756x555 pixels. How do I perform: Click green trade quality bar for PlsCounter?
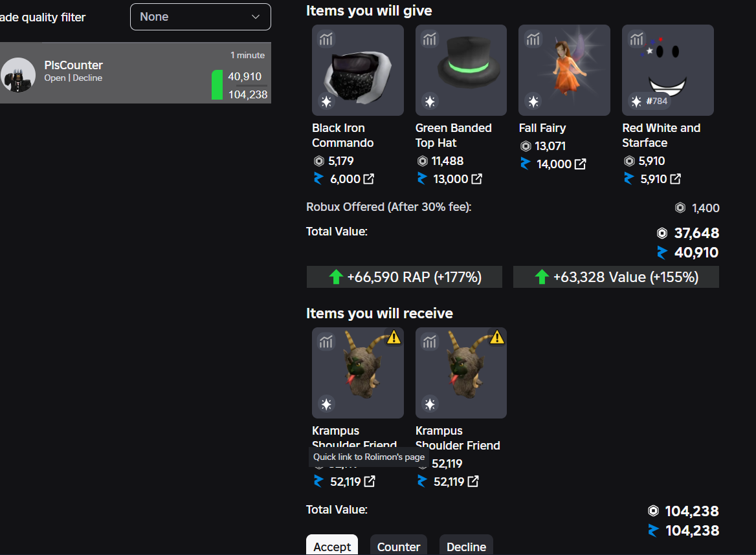[217, 85]
